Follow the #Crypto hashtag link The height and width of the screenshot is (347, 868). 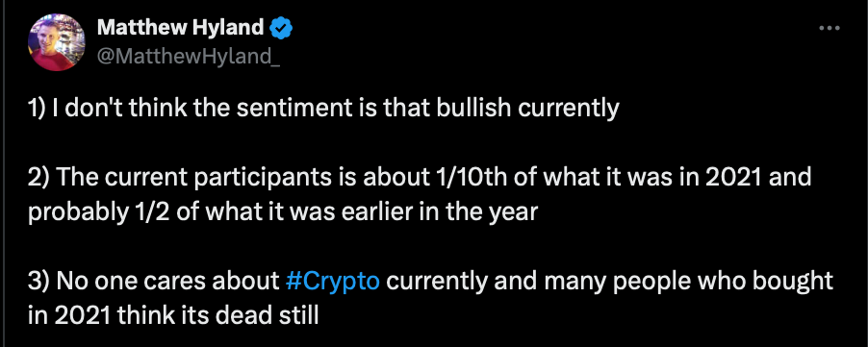click(333, 282)
